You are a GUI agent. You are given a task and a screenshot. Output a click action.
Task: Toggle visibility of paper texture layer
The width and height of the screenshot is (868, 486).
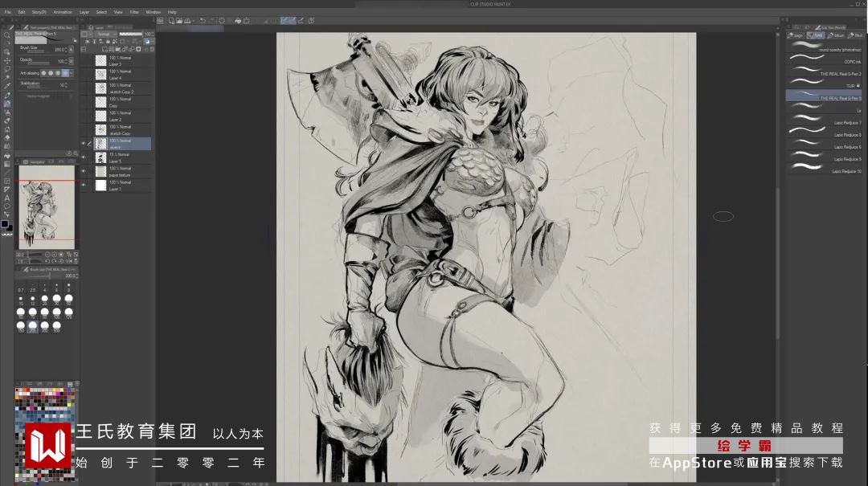pos(84,171)
